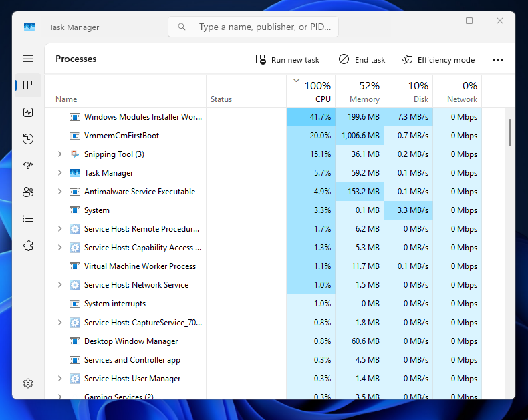Screen dimensions: 528x420
Task: Select the 15.1% CPU cell
Action: pos(311,154)
